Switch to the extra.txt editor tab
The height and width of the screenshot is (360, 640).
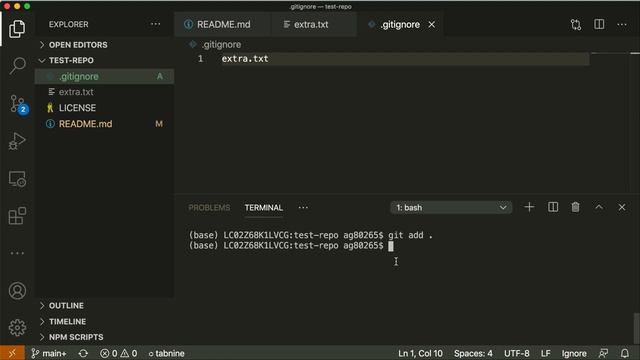coord(314,24)
